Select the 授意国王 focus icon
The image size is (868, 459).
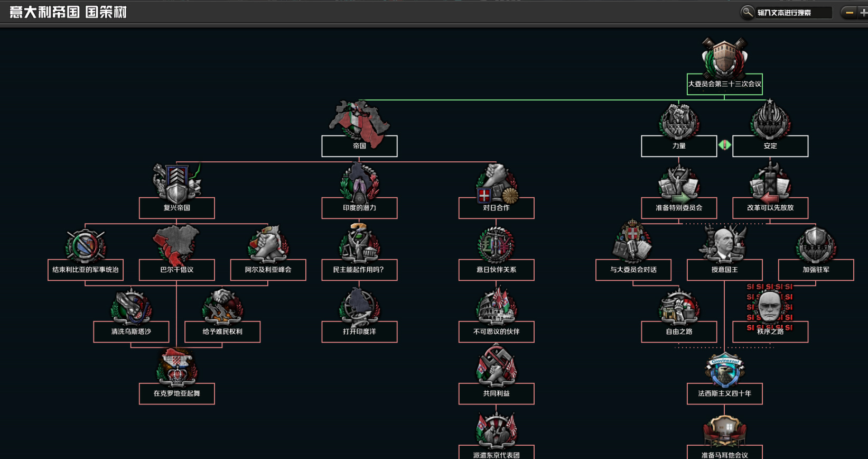(x=724, y=244)
